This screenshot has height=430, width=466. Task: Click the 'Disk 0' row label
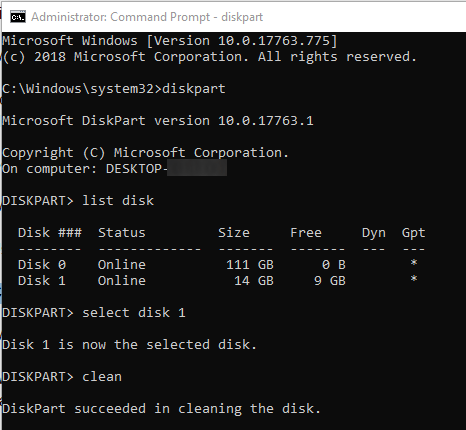[42, 265]
